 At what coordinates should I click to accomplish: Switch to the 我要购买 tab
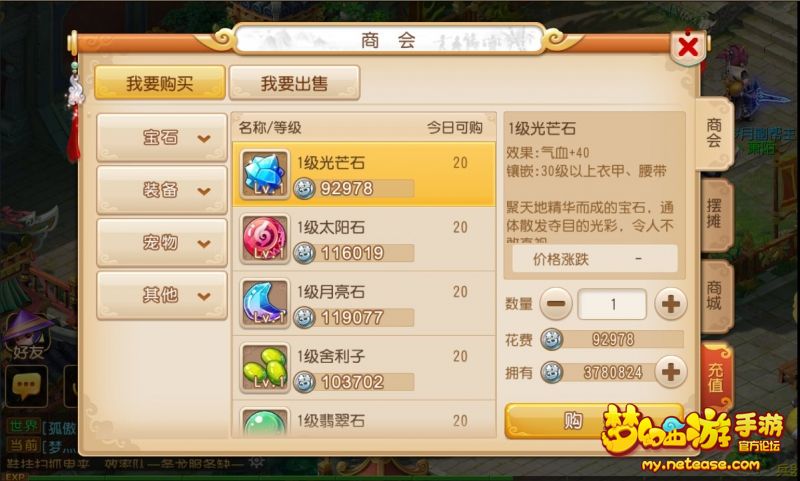pos(160,83)
